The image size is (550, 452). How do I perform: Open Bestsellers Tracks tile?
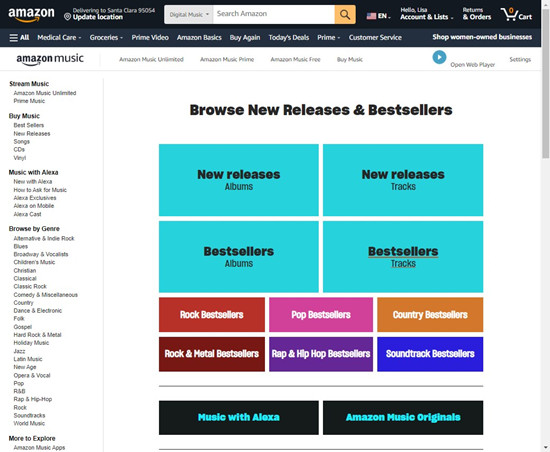pos(403,257)
